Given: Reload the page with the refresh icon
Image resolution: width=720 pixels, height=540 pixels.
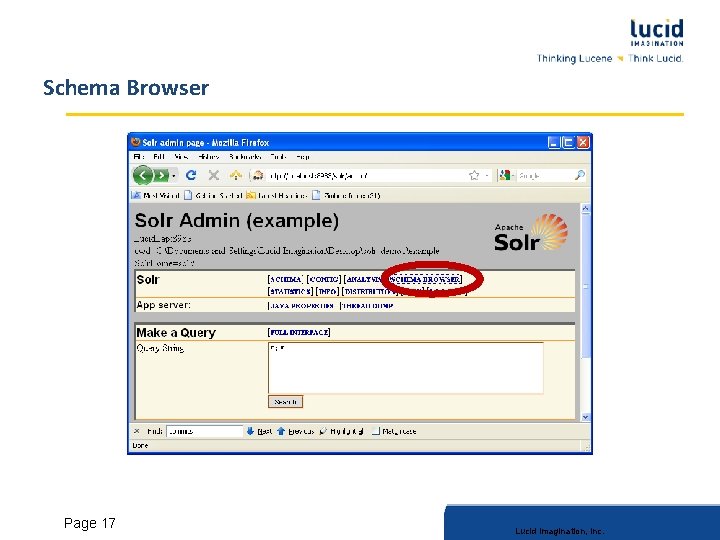Looking at the screenshot, I should (191, 175).
